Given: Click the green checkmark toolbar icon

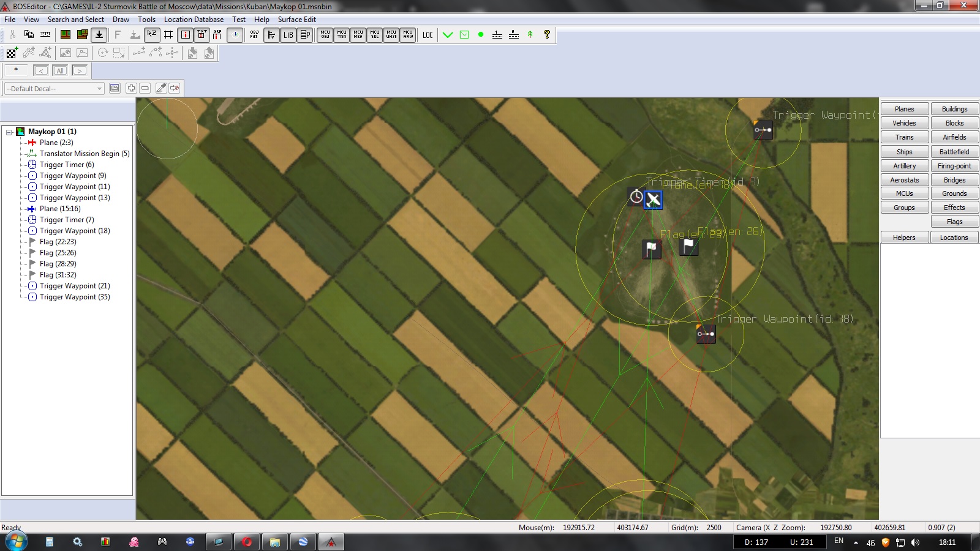Looking at the screenshot, I should 448,35.
